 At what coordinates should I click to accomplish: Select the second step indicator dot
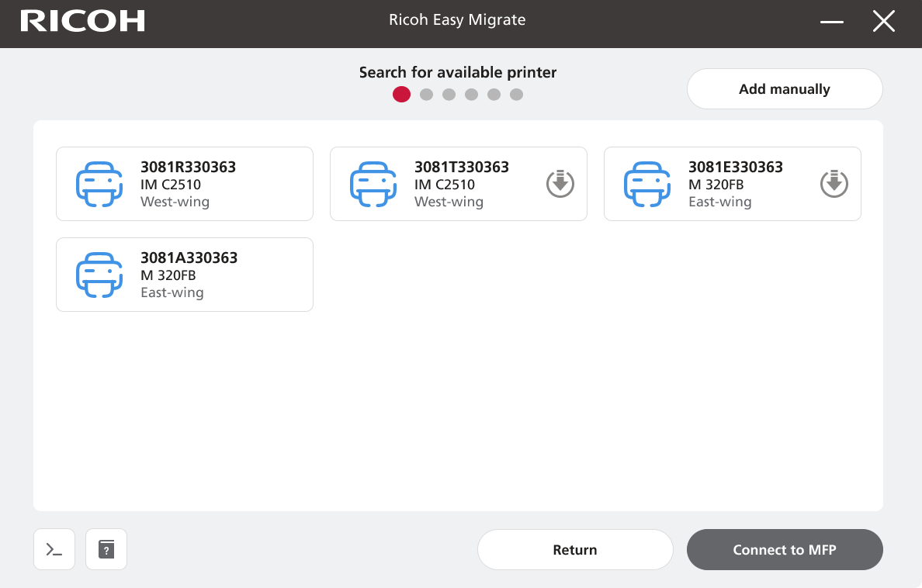tap(426, 95)
